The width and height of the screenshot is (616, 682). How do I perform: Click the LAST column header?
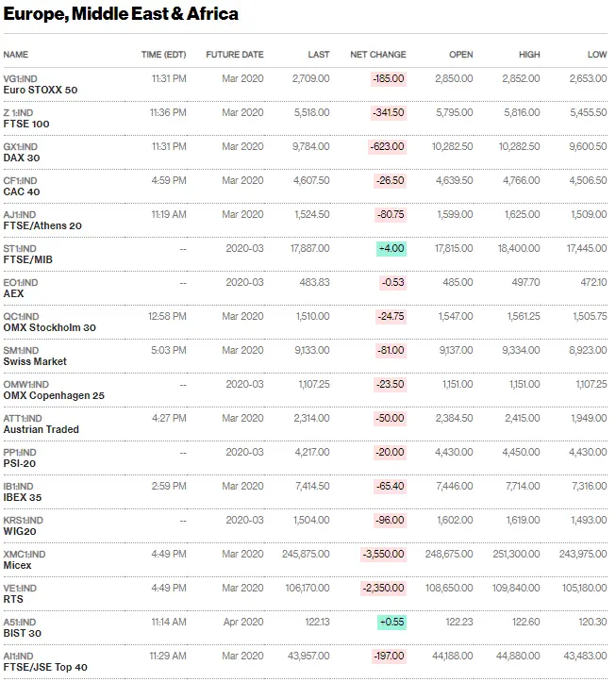pos(319,55)
